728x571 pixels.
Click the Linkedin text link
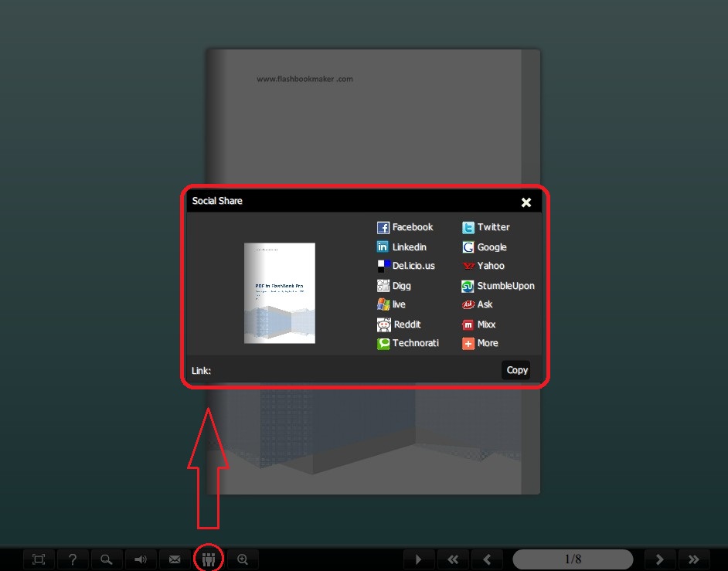tap(410, 247)
